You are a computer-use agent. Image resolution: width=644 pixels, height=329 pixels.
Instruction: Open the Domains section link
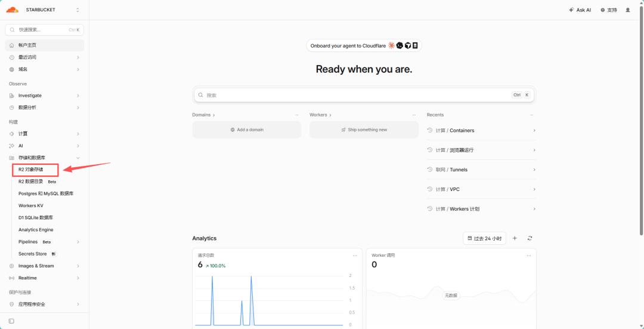(203, 115)
